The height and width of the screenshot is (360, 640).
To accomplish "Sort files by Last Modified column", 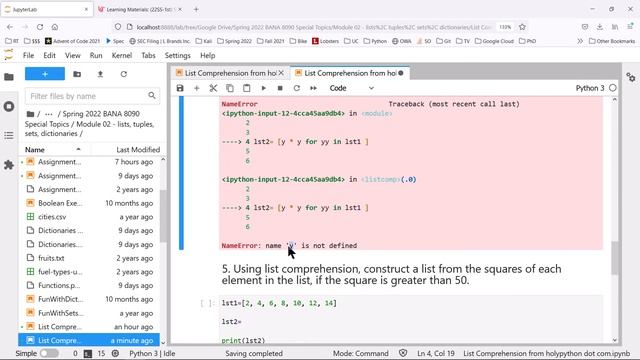I will click(127, 150).
